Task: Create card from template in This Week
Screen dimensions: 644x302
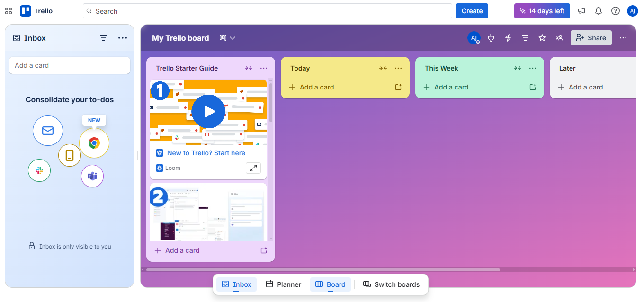Action: pos(533,87)
